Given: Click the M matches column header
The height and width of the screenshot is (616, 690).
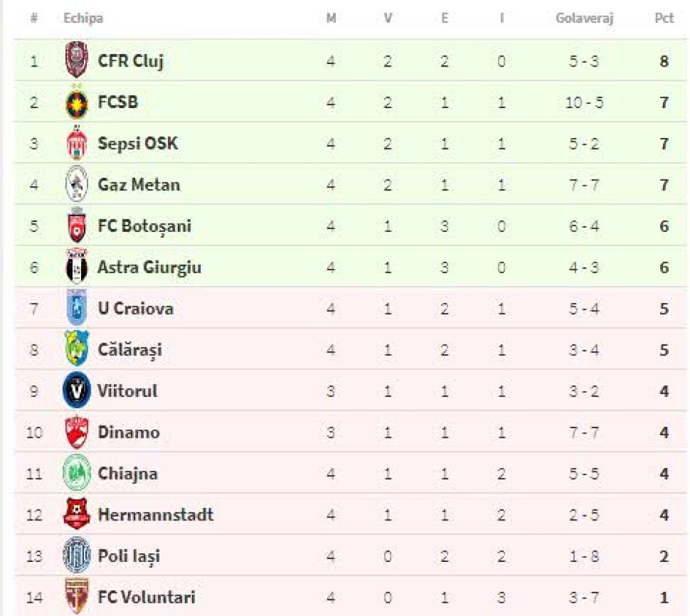Looking at the screenshot, I should [x=331, y=18].
